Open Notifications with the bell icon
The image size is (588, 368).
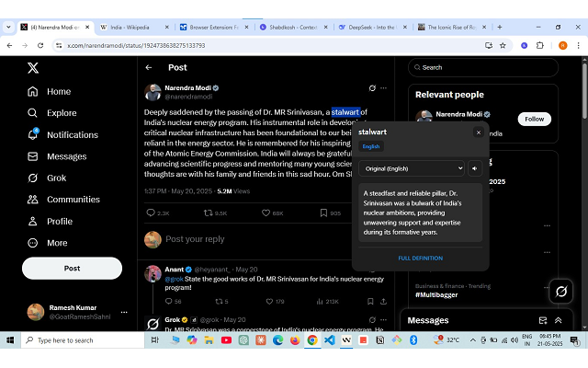click(62, 134)
